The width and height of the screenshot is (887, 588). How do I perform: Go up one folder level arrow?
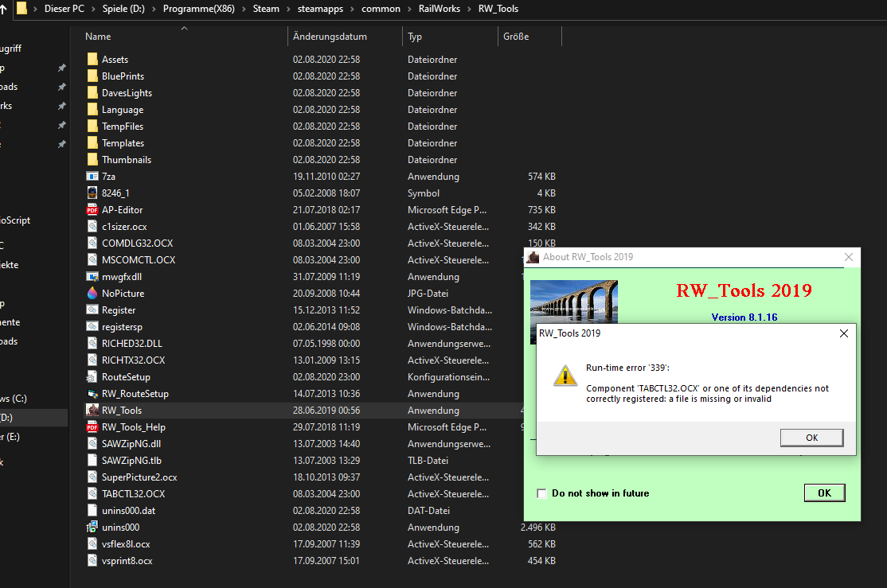[x=3, y=9]
